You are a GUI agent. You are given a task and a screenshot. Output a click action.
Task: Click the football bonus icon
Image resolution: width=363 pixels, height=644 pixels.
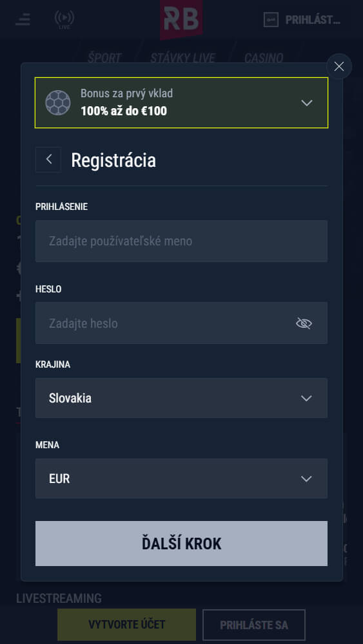tap(59, 102)
